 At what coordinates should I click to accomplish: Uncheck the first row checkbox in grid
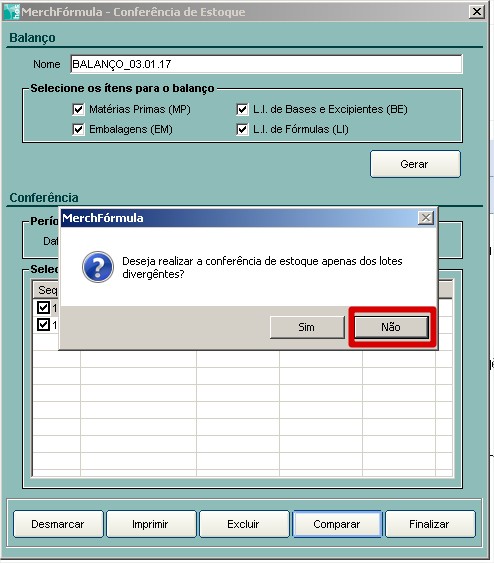(x=43, y=307)
